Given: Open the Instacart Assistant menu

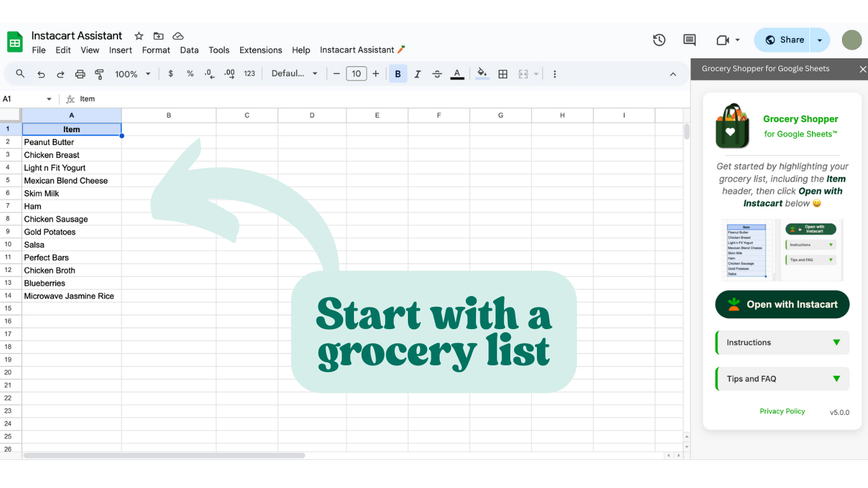Looking at the screenshot, I should click(358, 50).
